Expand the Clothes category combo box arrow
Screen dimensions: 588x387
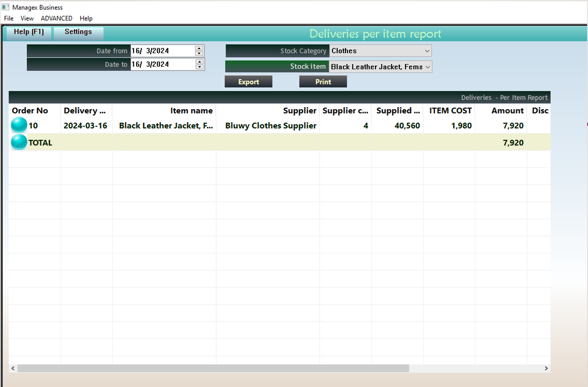pos(428,50)
